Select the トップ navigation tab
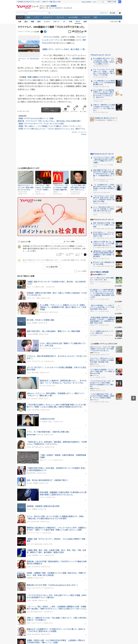This screenshot has height=644, width=138. pyautogui.click(x=20, y=17)
